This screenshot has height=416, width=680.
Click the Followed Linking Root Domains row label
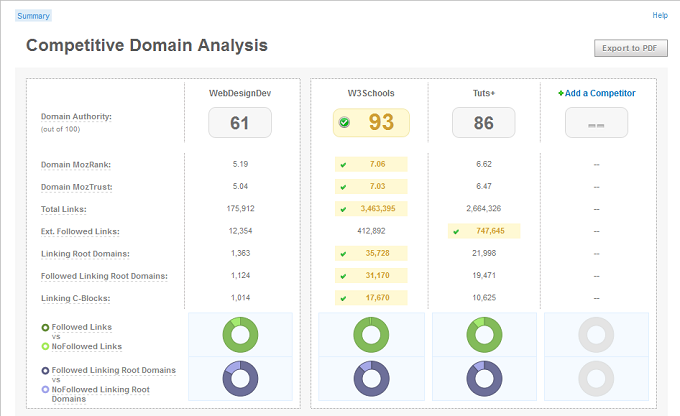point(104,276)
